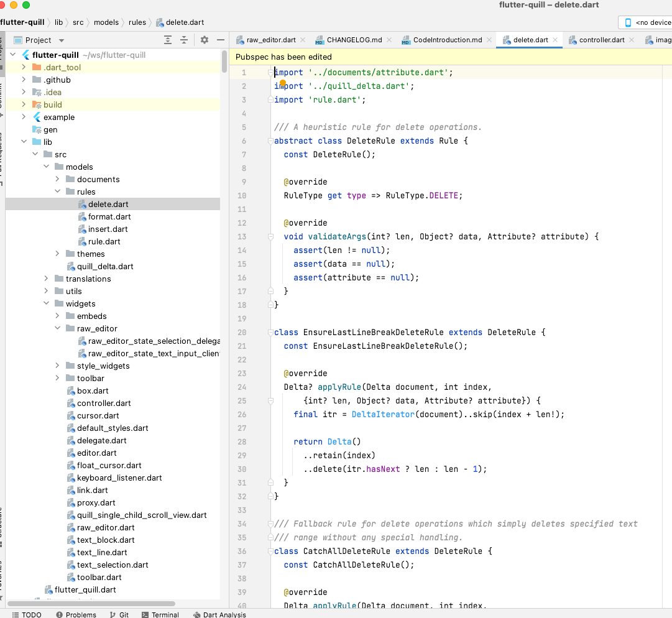Open the Problems tool window
The height and width of the screenshot is (618, 672).
(76, 614)
